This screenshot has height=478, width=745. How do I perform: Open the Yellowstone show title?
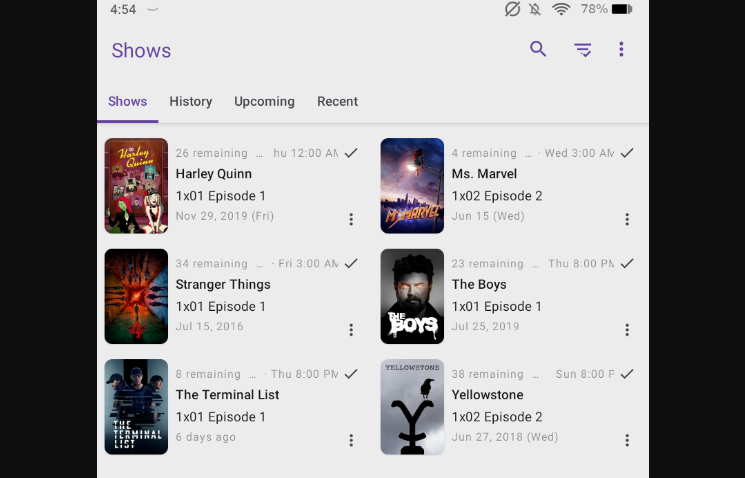tap(487, 395)
